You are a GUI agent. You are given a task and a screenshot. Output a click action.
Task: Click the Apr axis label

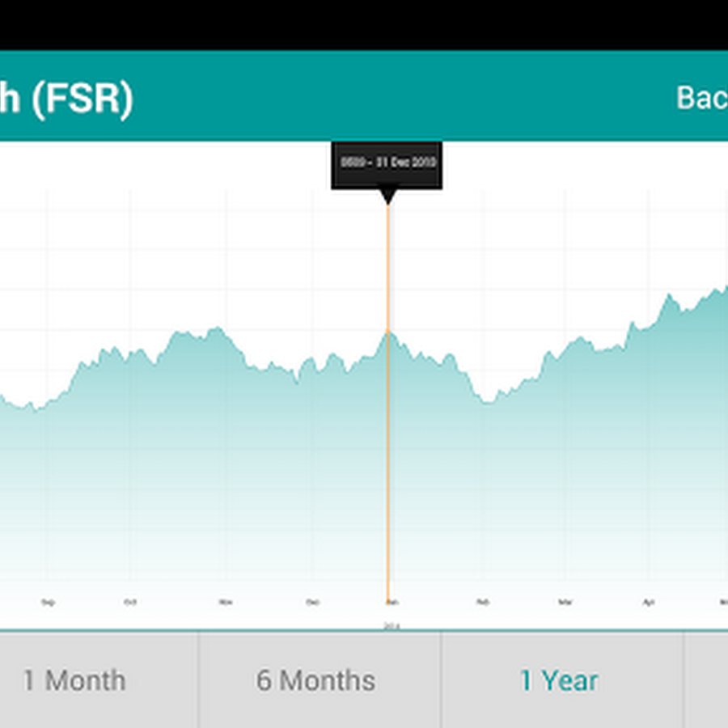[x=648, y=603]
